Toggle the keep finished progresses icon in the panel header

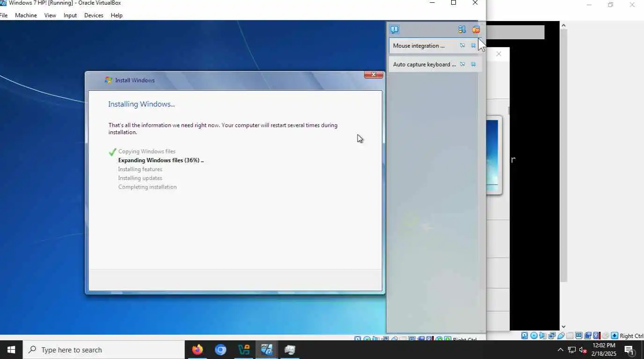(x=462, y=29)
